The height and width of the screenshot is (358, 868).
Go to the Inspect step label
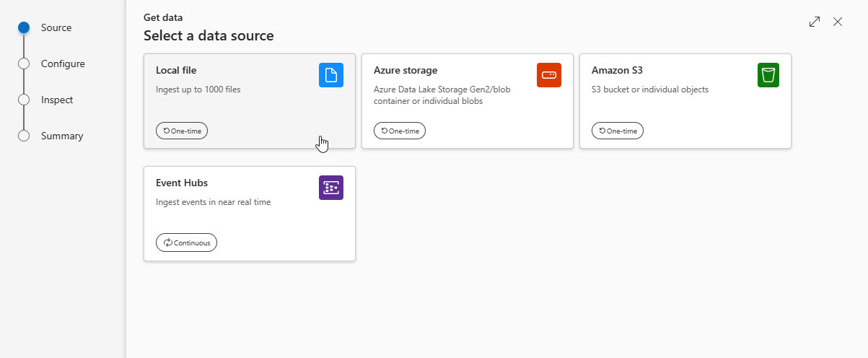pyautogui.click(x=57, y=100)
